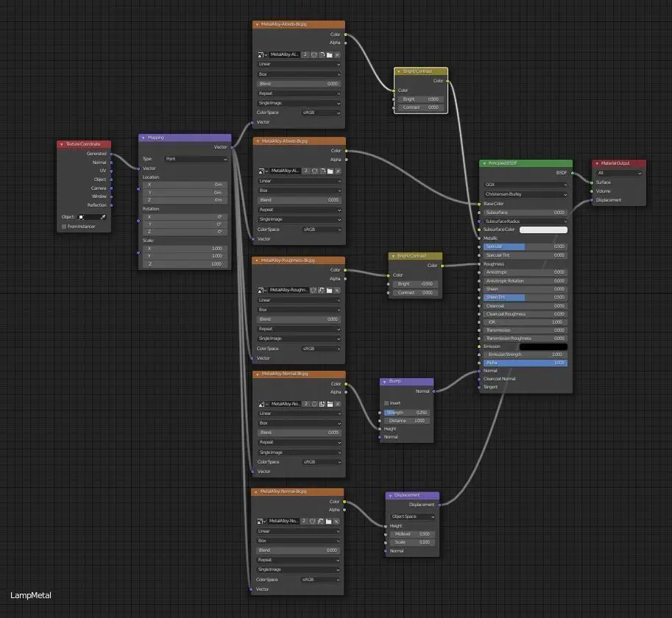Click user count 2 in Normal node feeding Bump
The height and width of the screenshot is (618, 672).
pyautogui.click(x=306, y=404)
